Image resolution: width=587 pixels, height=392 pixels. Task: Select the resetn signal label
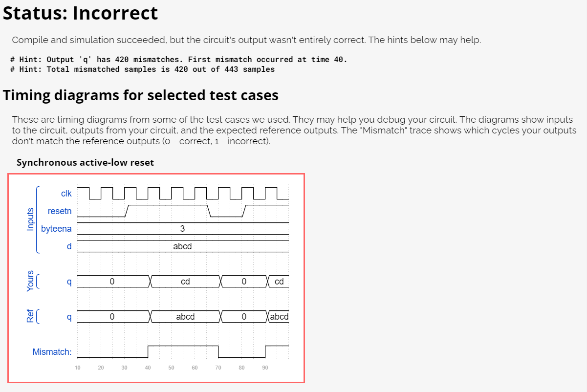tap(60, 211)
